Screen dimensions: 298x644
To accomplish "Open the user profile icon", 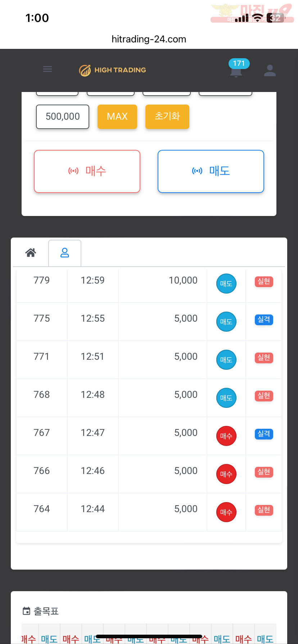I will point(270,70).
